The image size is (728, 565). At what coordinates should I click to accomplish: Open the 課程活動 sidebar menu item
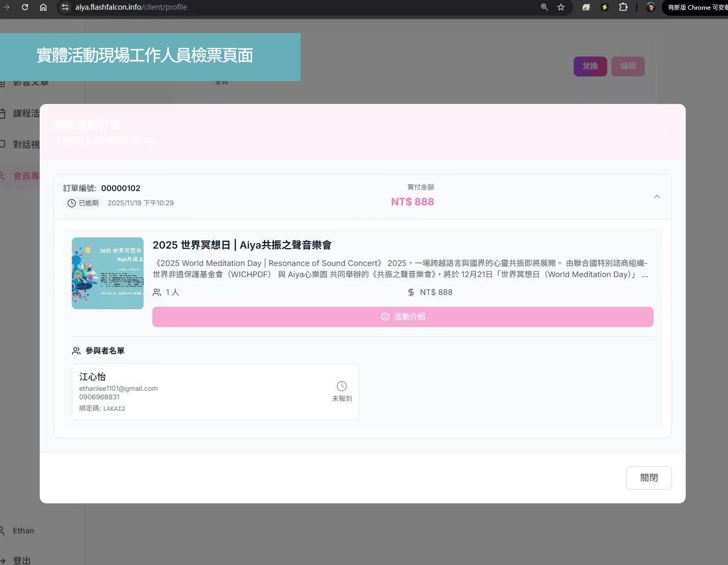25,114
